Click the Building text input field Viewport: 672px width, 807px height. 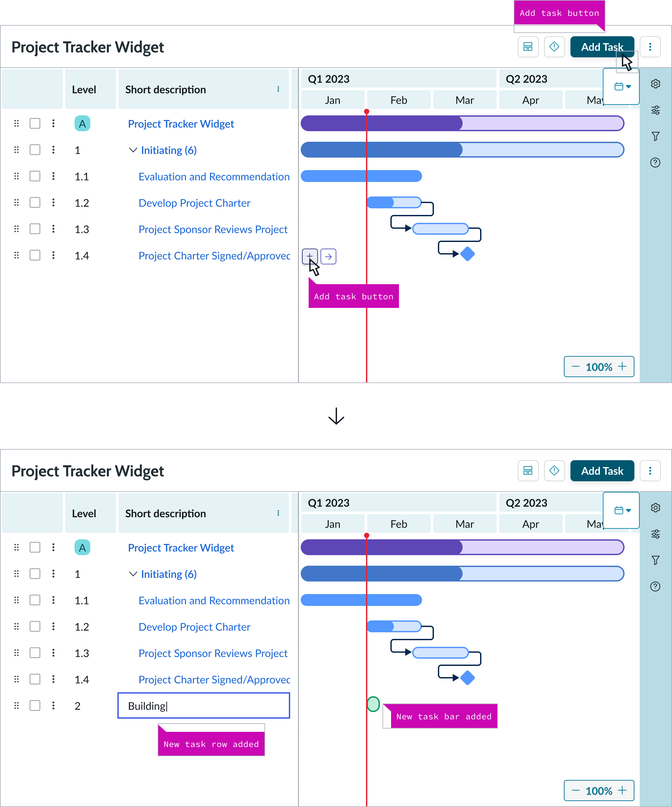203,705
